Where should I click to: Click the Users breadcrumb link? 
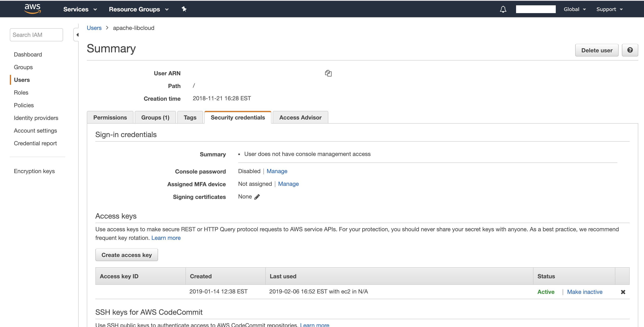pyautogui.click(x=94, y=28)
